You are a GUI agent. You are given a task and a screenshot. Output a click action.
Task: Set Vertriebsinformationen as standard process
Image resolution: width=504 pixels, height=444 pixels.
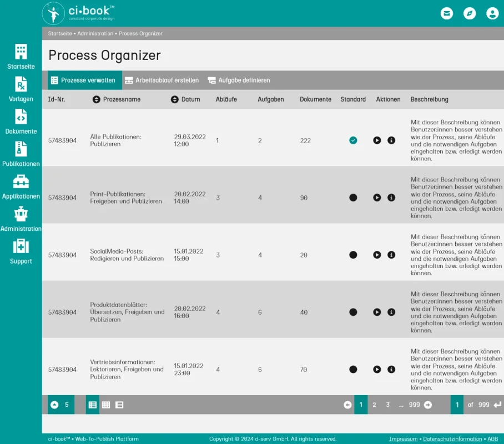tap(353, 369)
